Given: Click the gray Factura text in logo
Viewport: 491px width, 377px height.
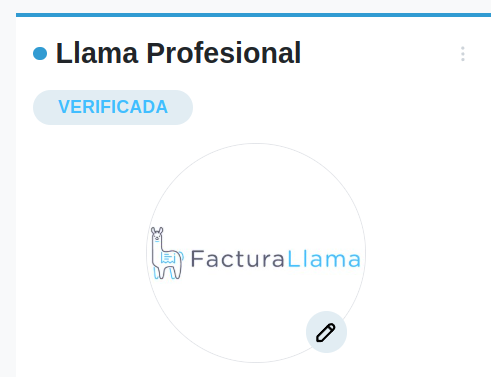Looking at the screenshot, I should 238,259.
